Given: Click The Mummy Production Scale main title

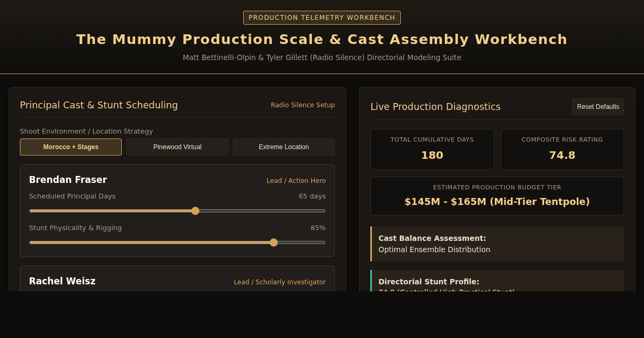Looking at the screenshot, I should pyautogui.click(x=322, y=39).
